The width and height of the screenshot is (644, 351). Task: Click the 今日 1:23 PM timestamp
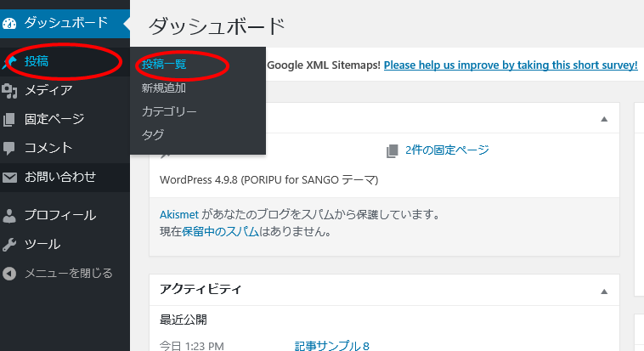pos(192,346)
